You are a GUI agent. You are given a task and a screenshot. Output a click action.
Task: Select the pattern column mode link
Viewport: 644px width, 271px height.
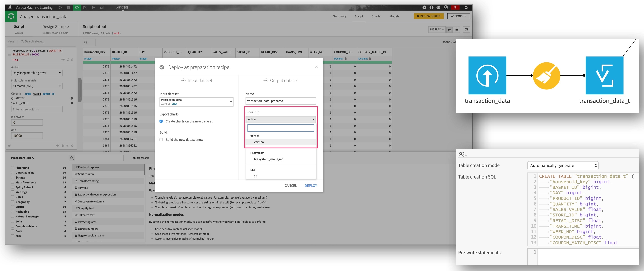[x=47, y=94]
